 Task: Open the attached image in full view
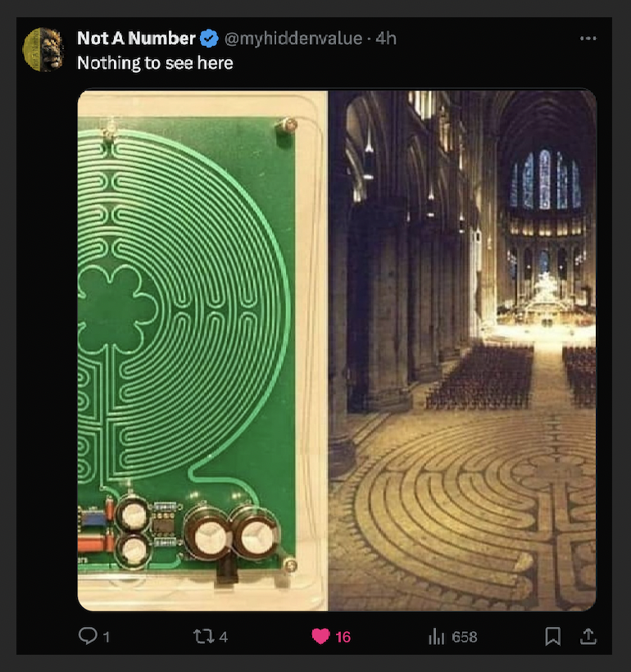(336, 348)
